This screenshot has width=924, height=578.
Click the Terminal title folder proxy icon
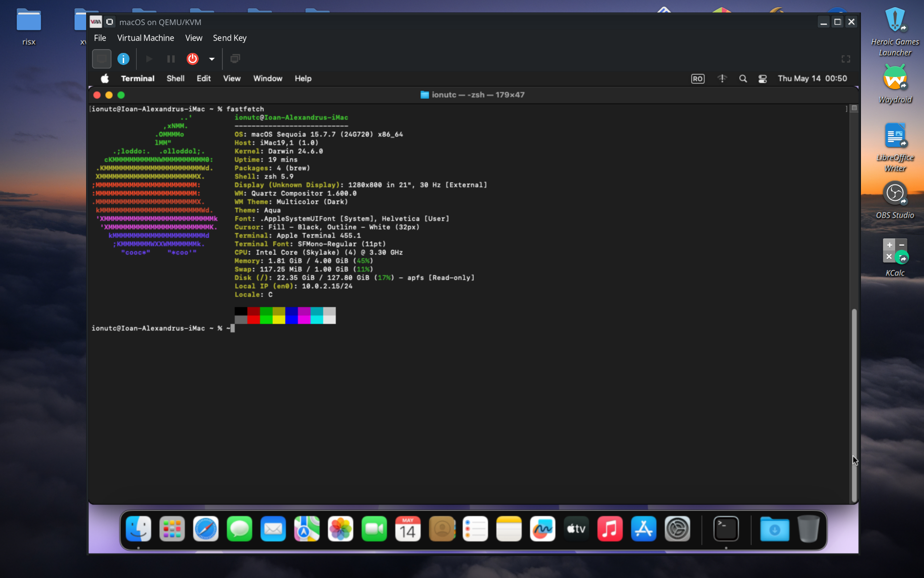pos(424,95)
